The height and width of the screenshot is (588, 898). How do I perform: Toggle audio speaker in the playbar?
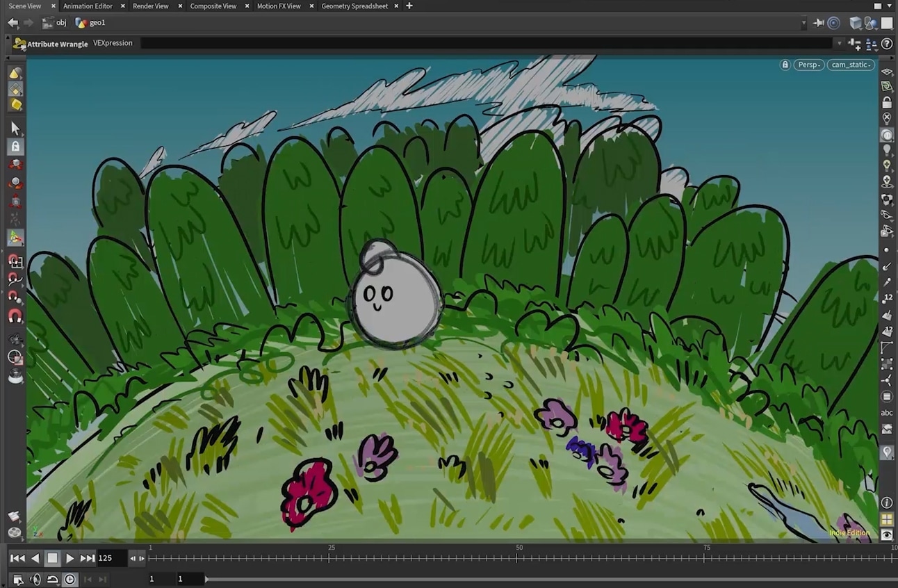pyautogui.click(x=35, y=579)
